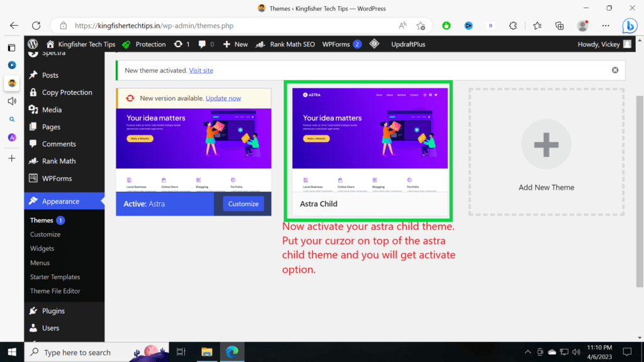Open Kingfisher Tech Tips site link
The height and width of the screenshot is (362, 644).
point(80,44)
